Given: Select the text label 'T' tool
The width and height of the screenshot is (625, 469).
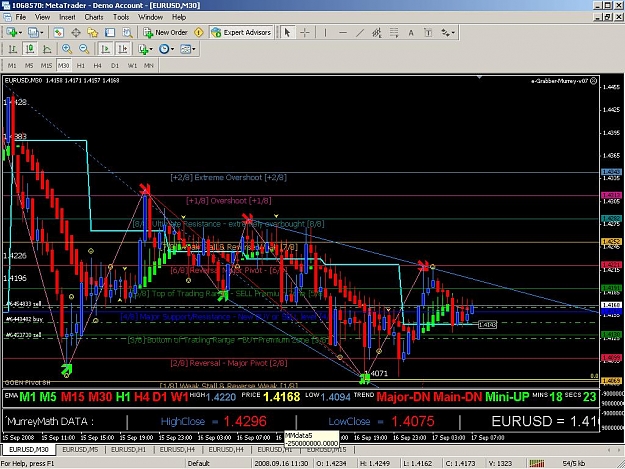Looking at the screenshot, I should [428, 33].
